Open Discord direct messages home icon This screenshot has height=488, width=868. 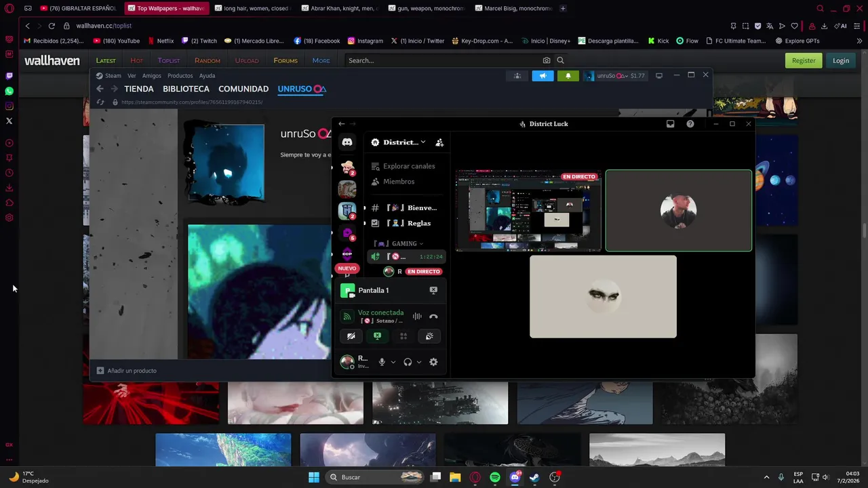347,142
